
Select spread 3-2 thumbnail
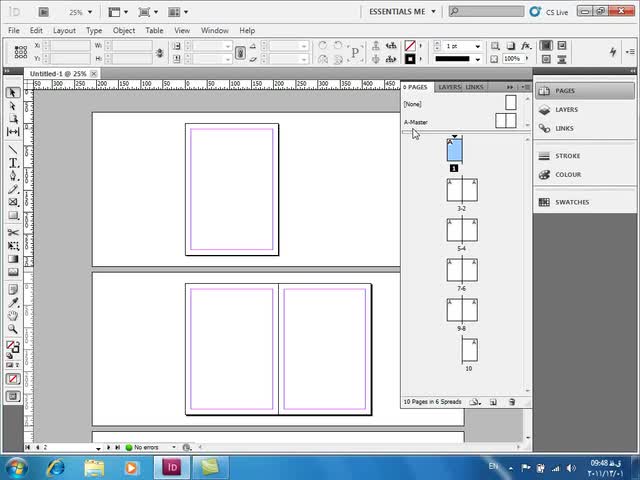point(462,190)
